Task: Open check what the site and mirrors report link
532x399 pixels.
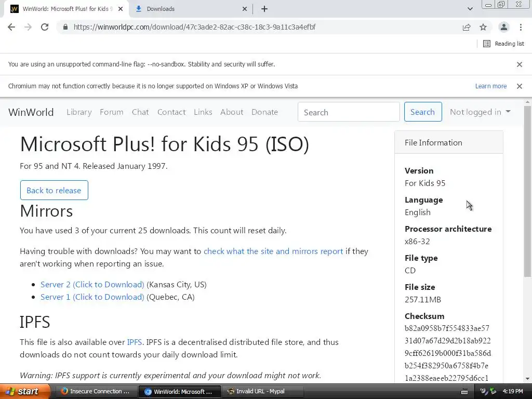Action: tap(273, 251)
